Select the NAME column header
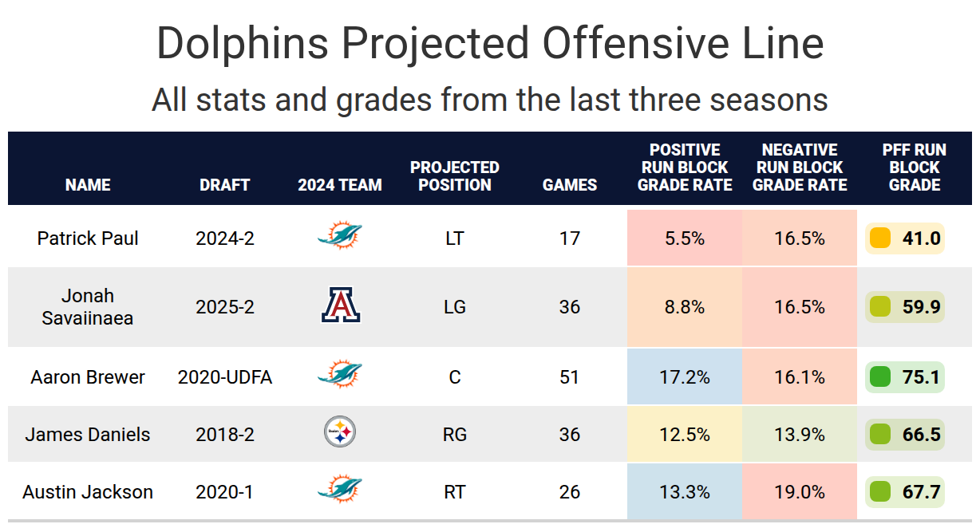Image resolution: width=980 pixels, height=528 pixels. (x=88, y=185)
